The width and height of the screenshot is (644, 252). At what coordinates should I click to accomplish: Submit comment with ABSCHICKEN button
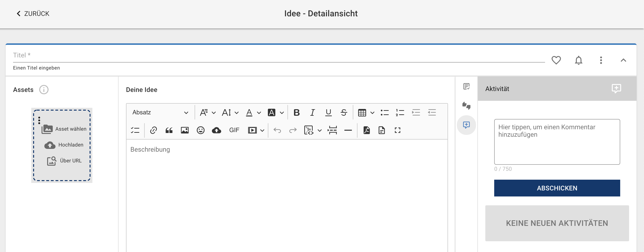coord(557,188)
